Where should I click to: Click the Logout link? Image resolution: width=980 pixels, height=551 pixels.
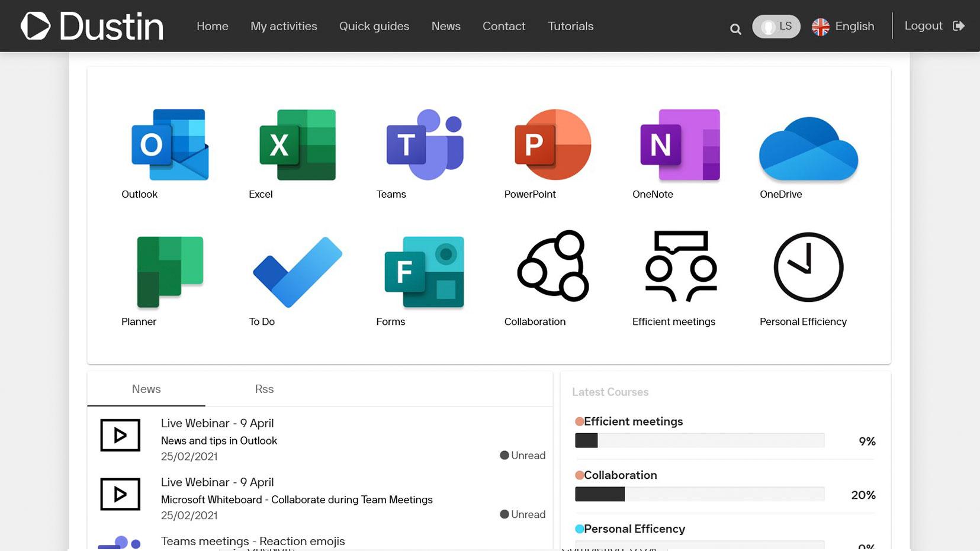point(923,25)
